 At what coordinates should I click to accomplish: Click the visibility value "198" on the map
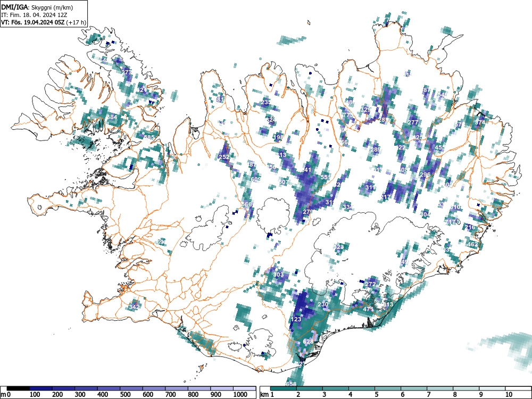click(278, 137)
